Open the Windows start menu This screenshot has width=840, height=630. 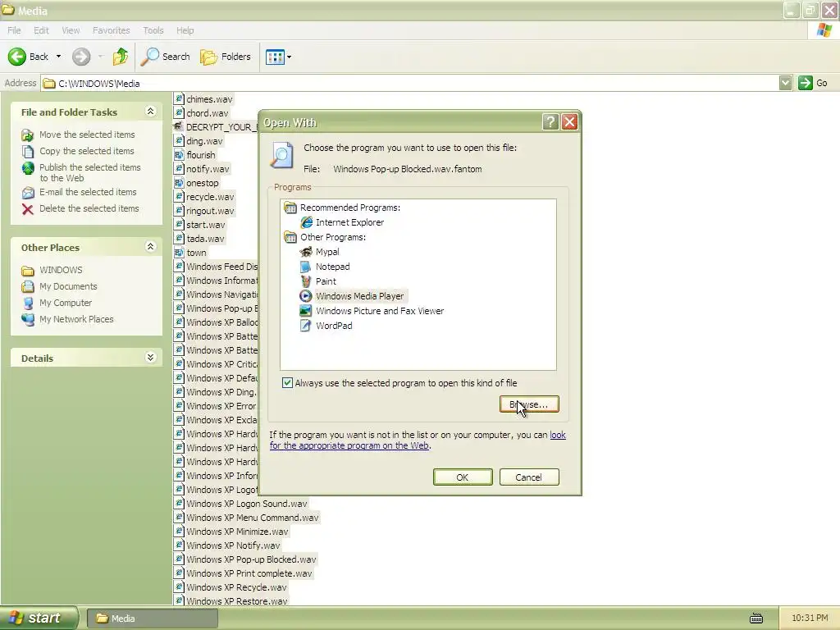(x=39, y=619)
